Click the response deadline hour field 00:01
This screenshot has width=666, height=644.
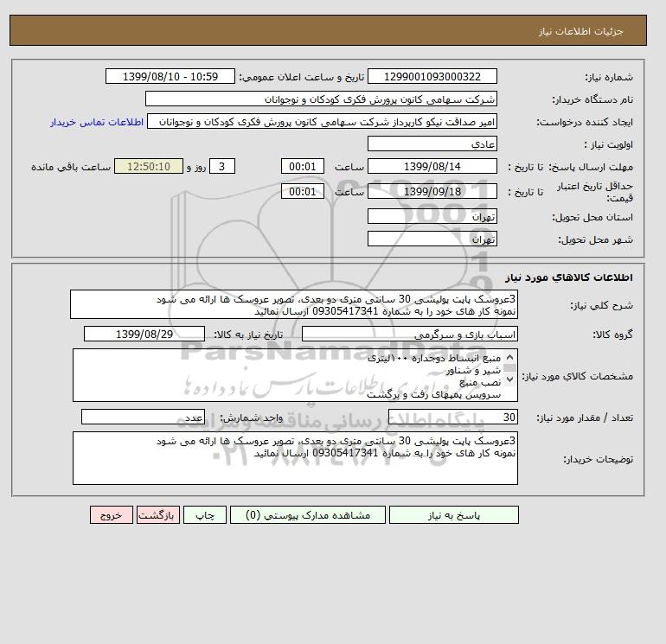click(x=303, y=167)
